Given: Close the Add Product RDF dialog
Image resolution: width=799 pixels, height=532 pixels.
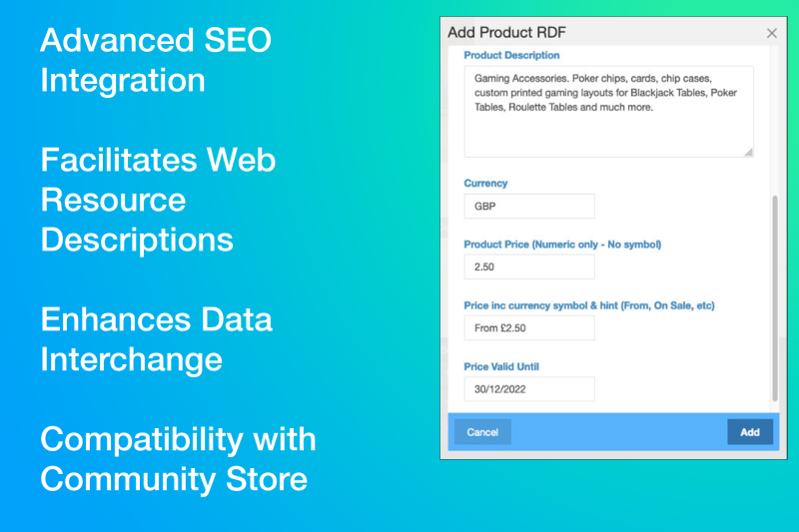Looking at the screenshot, I should (x=771, y=33).
